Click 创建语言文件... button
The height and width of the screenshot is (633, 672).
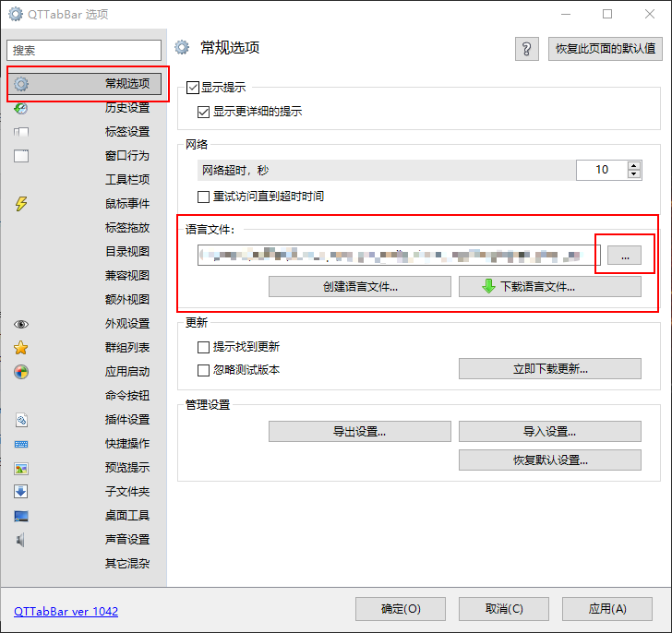360,287
